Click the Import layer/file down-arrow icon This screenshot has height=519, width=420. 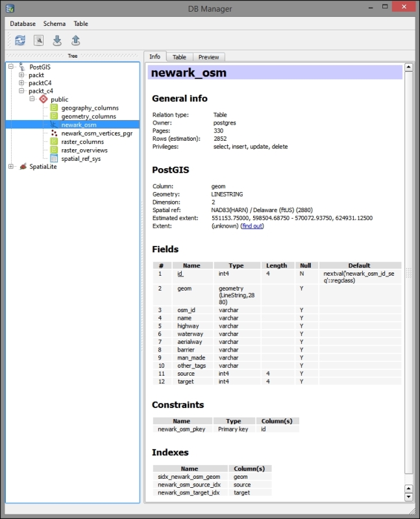point(57,40)
